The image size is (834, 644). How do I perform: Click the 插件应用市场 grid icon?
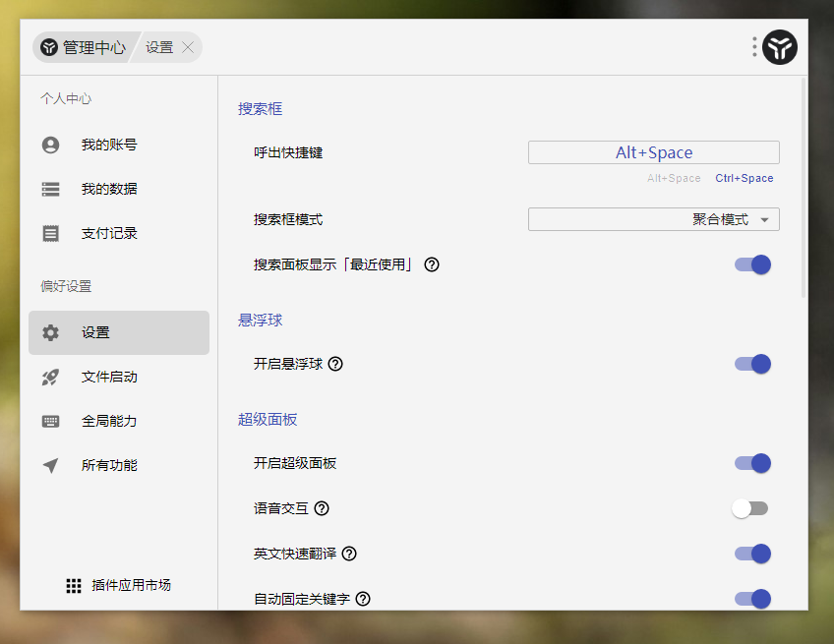click(74, 586)
